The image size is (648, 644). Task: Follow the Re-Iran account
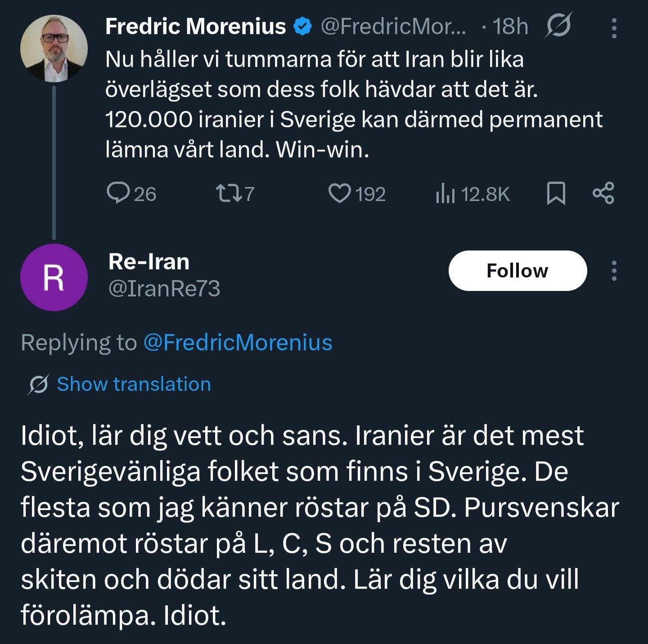pos(517,271)
